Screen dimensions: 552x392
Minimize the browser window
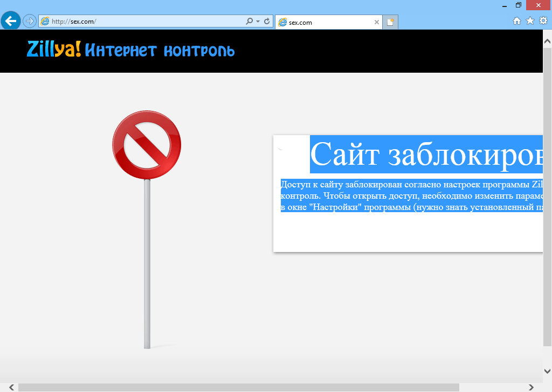click(x=505, y=5)
